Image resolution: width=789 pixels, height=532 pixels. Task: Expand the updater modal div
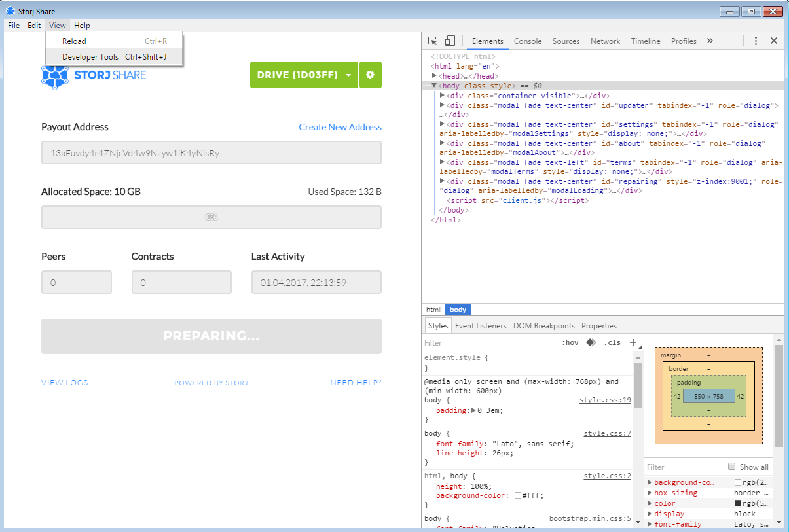[x=443, y=105]
